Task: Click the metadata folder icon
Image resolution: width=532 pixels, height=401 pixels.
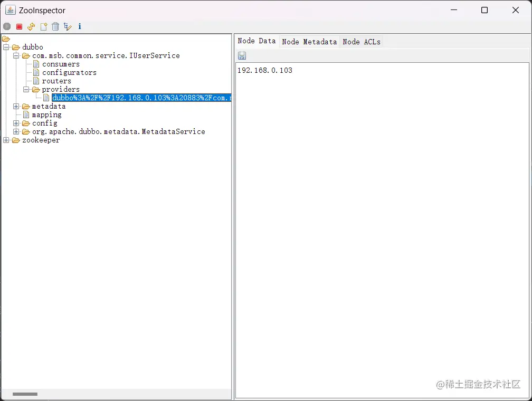Action: 26,107
